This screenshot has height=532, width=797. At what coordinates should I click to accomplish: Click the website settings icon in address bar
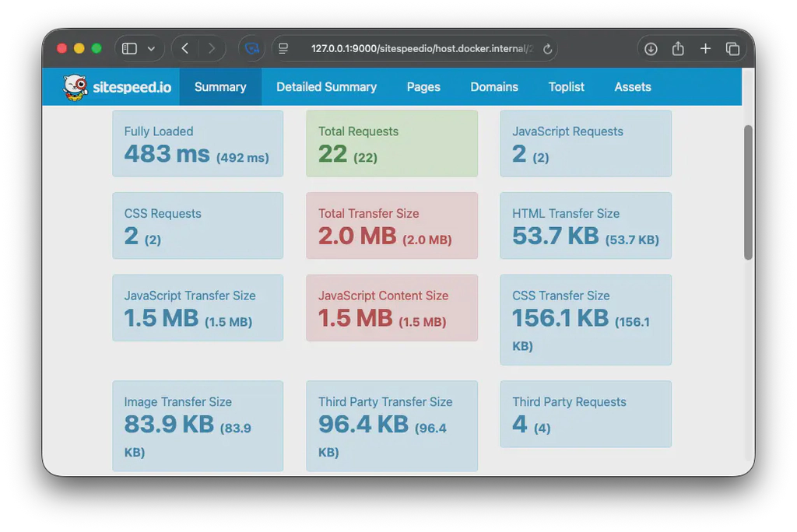coord(283,47)
